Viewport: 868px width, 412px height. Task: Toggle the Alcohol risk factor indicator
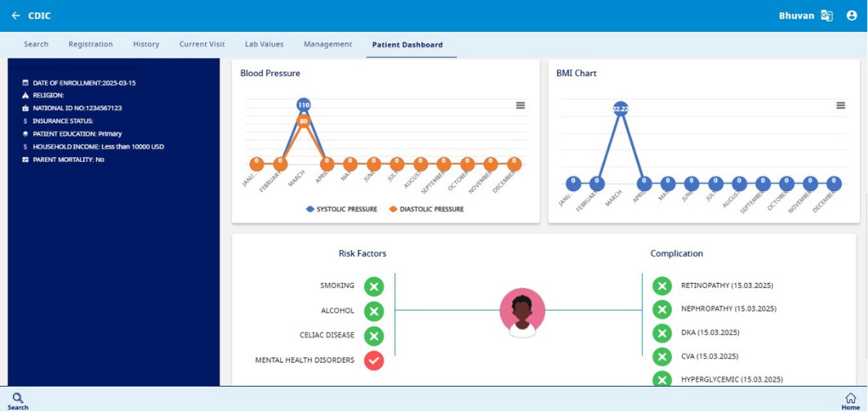pos(374,311)
